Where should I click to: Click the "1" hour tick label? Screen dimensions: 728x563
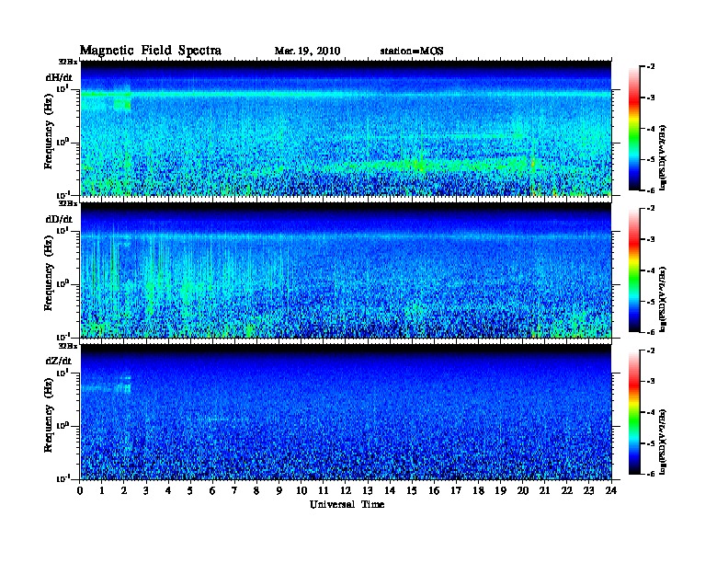[102, 491]
